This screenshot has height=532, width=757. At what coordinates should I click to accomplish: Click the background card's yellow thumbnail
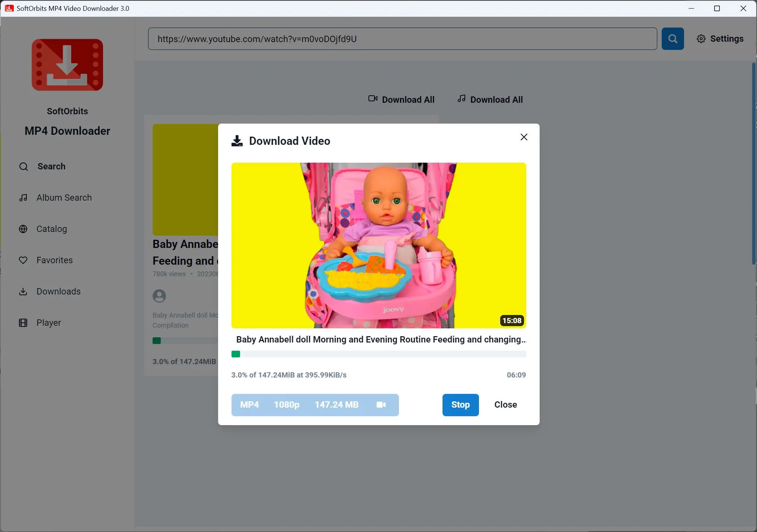185,179
